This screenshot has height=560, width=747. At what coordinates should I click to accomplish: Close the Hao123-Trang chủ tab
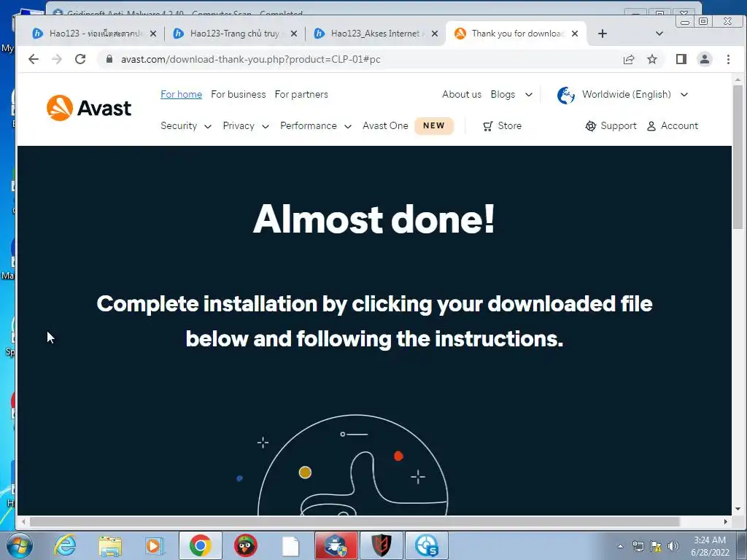click(x=294, y=34)
